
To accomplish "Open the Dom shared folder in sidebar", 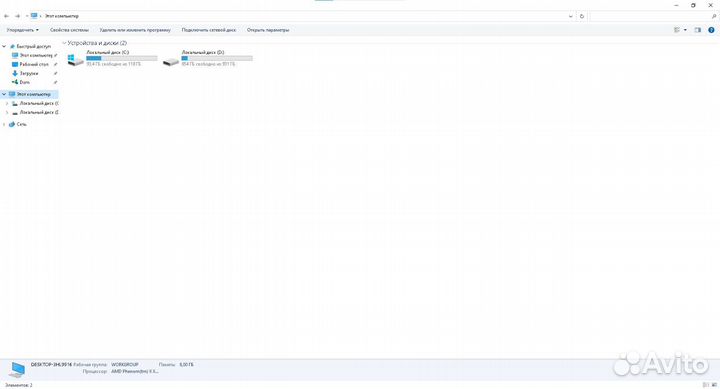I will [25, 82].
